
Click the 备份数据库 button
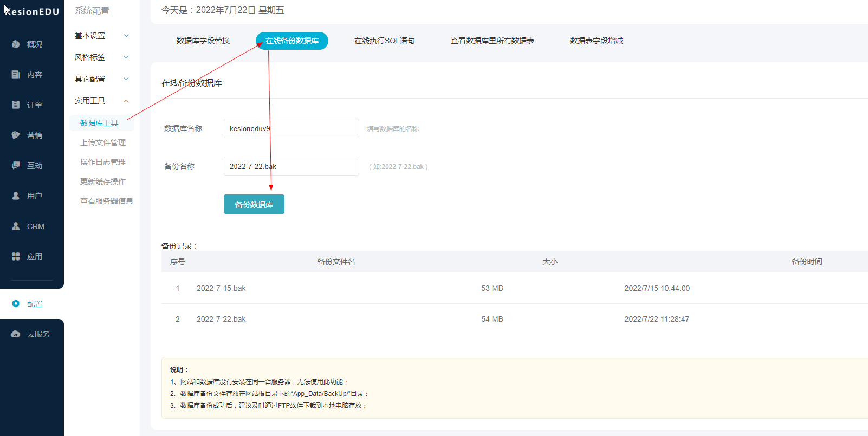pos(254,204)
